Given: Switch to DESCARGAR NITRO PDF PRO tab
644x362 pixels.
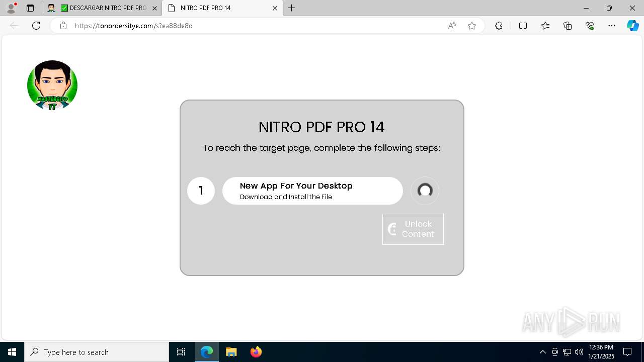Looking at the screenshot, I should click(103, 8).
